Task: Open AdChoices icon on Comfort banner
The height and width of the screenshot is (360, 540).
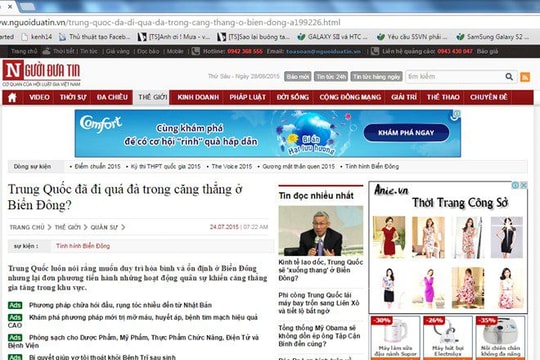Action: pyautogui.click(x=456, y=115)
